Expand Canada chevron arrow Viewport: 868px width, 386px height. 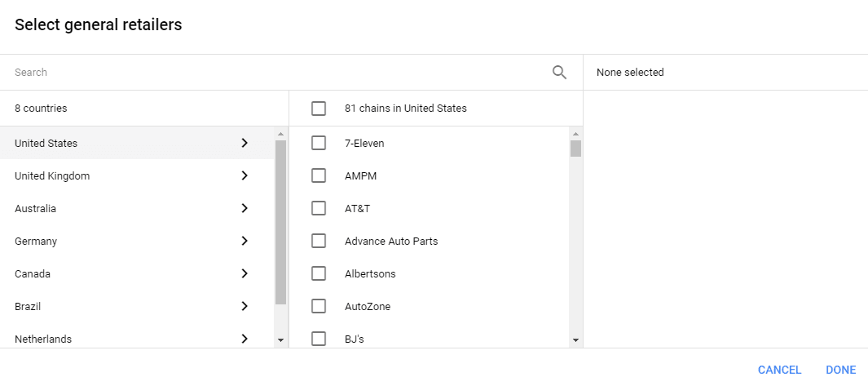click(245, 273)
